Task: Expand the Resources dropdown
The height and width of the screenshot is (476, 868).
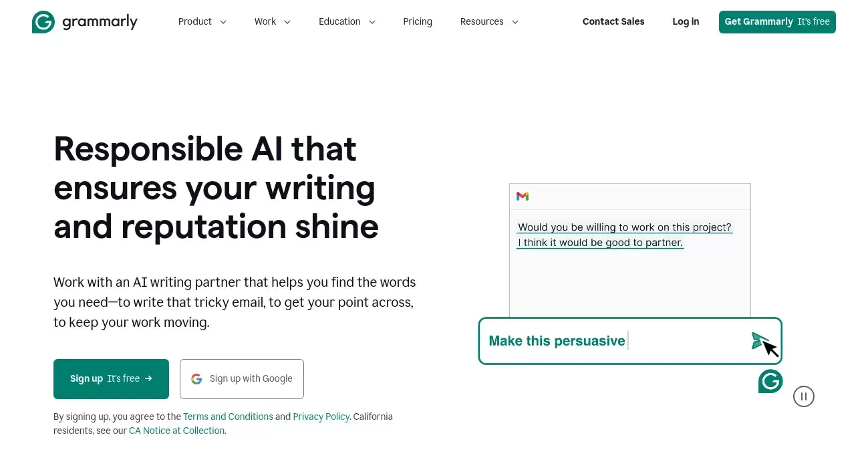Action: (489, 21)
